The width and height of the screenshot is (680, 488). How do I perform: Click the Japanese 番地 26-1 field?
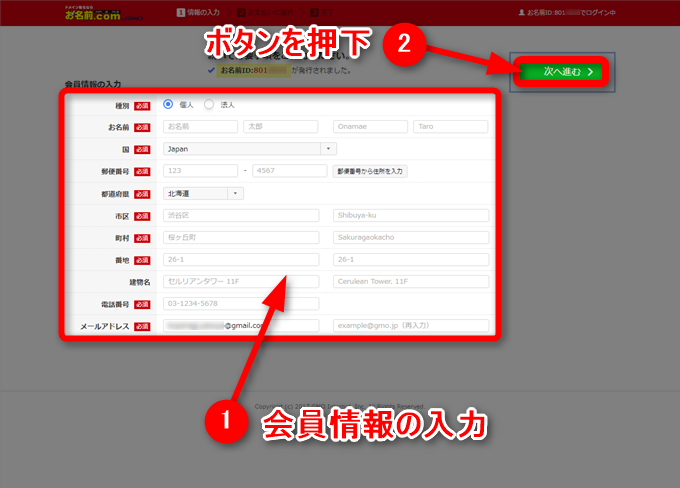pyautogui.click(x=241, y=259)
